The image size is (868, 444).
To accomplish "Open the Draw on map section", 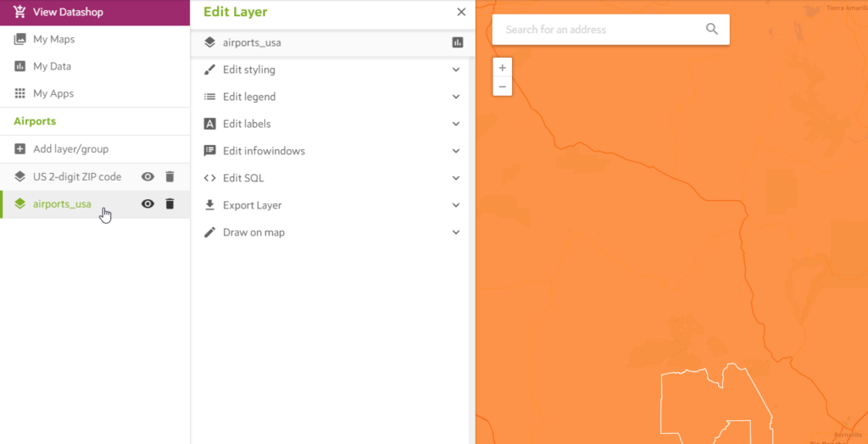I will point(332,232).
